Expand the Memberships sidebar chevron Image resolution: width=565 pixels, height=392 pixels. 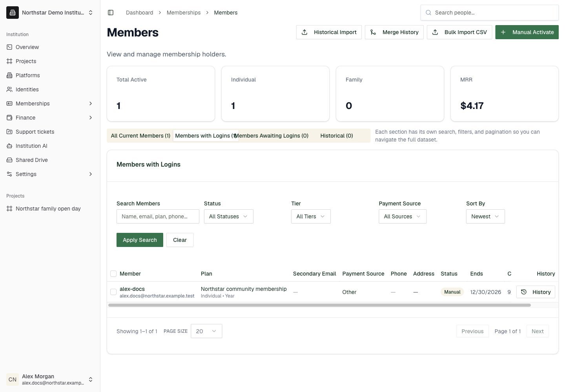point(91,103)
